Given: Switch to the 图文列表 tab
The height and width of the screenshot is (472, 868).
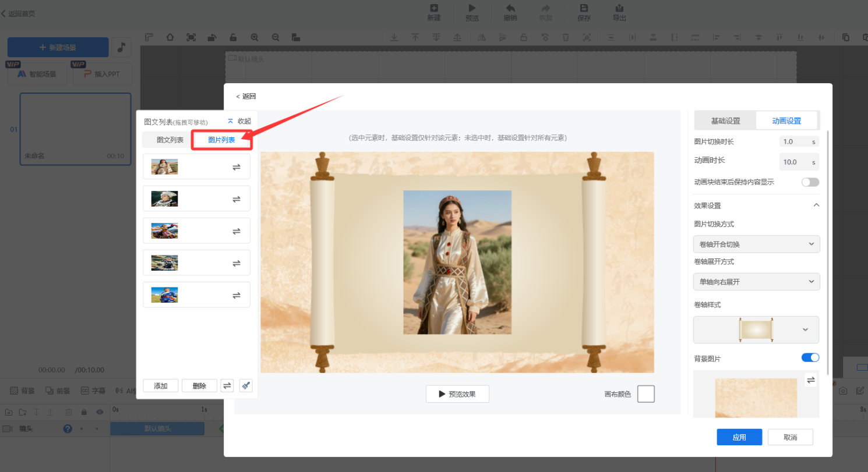Looking at the screenshot, I should pos(170,140).
